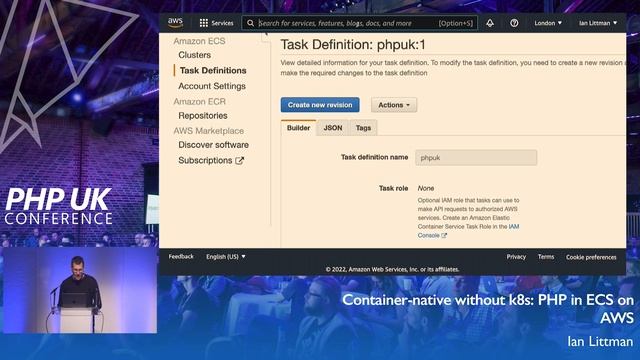Screen dimensions: 640x360
Task: Select Task Definitions in sidebar
Action: 213,70
